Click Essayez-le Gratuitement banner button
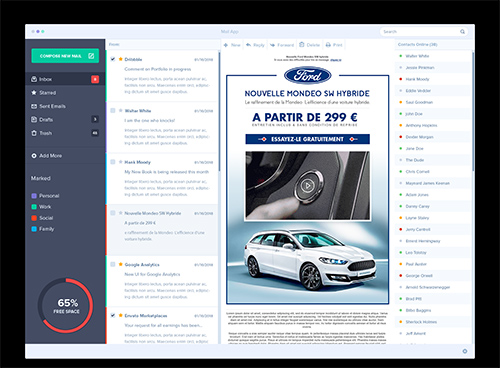The height and width of the screenshot is (368, 500). [x=307, y=139]
